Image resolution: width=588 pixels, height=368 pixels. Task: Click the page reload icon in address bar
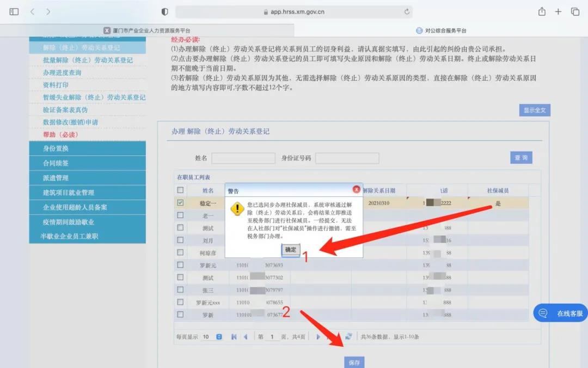tap(407, 11)
